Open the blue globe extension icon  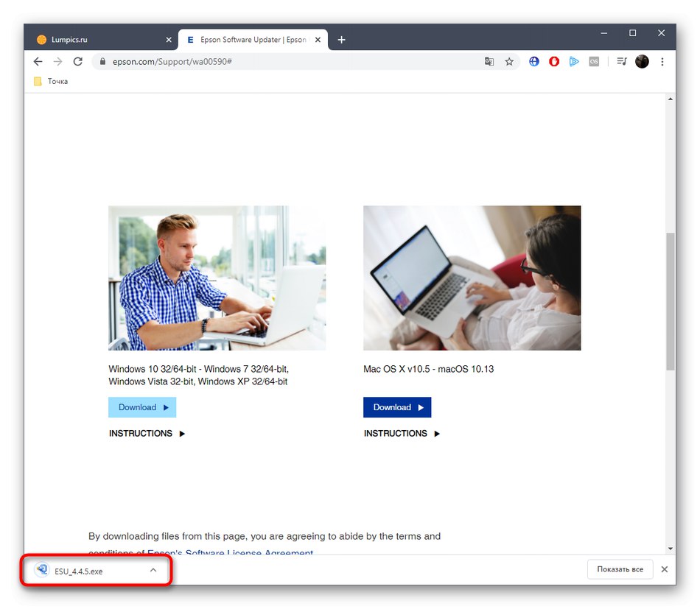tap(534, 62)
